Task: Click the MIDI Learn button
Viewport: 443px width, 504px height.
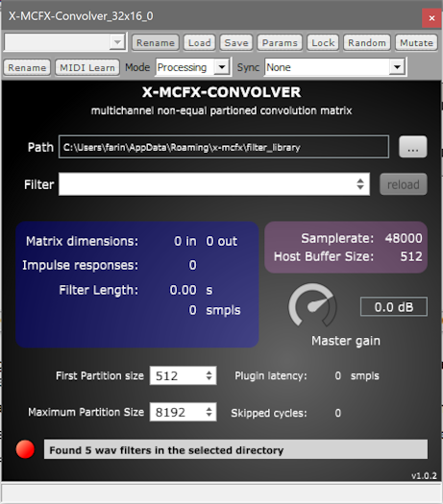Action: tap(87, 67)
